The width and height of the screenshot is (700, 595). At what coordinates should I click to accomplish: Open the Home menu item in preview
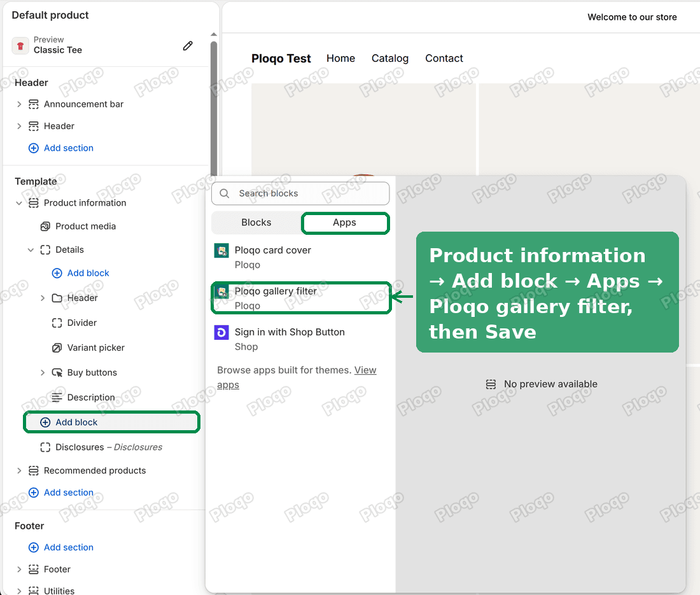pyautogui.click(x=340, y=58)
